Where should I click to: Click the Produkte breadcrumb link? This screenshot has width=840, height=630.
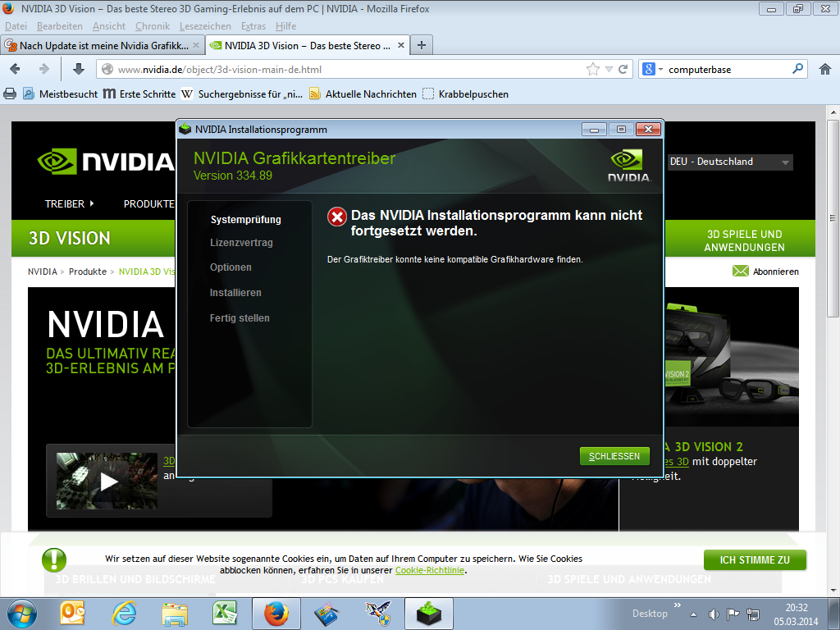pos(87,272)
